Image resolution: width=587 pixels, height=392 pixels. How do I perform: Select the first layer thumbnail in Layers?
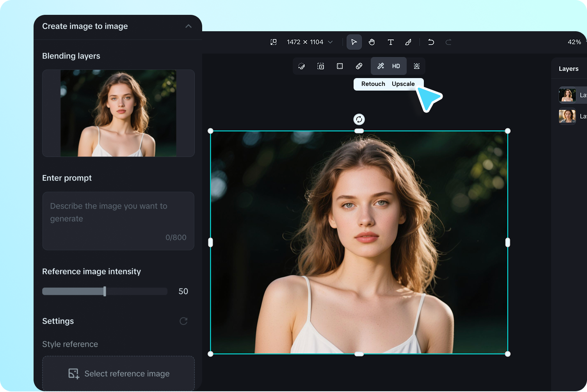(567, 95)
